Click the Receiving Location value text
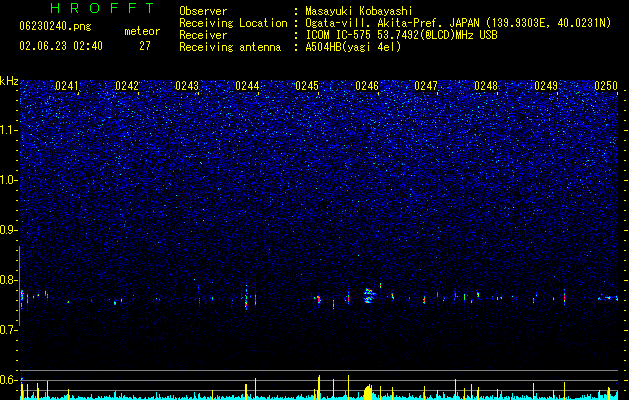This screenshot has width=629, height=400. tap(458, 24)
